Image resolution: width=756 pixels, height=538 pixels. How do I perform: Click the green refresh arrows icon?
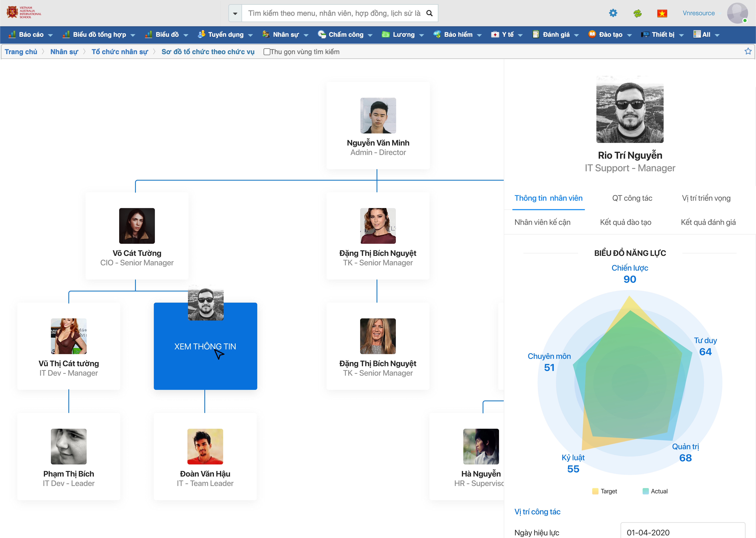tap(637, 13)
